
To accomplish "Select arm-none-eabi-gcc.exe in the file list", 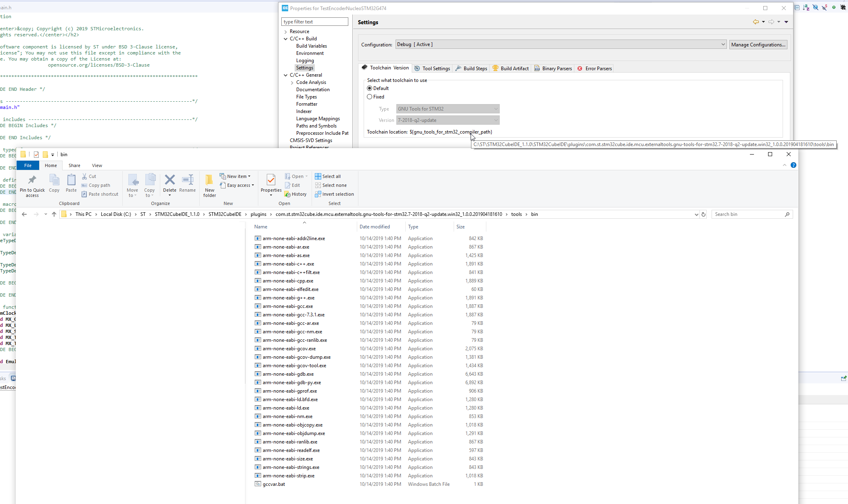I will point(287,306).
